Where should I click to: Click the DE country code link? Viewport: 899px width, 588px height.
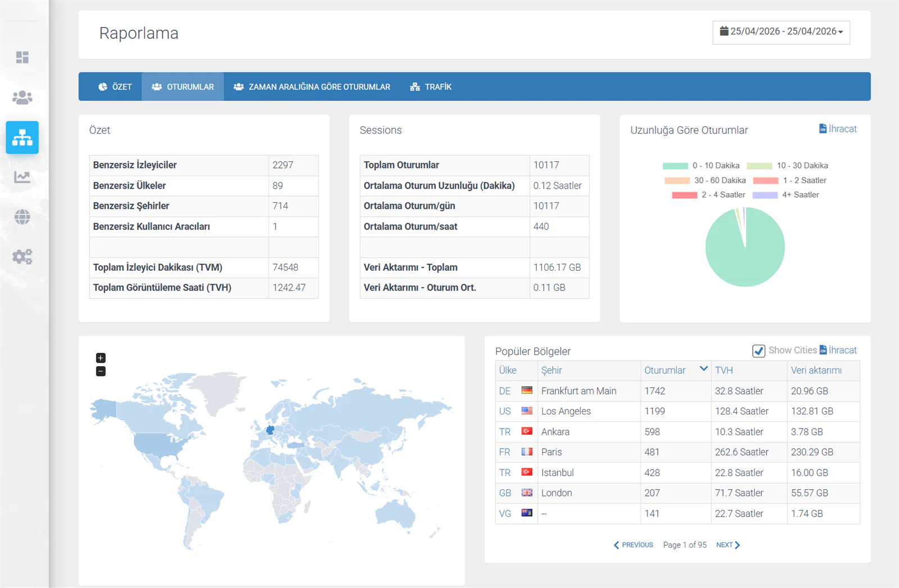(x=505, y=391)
